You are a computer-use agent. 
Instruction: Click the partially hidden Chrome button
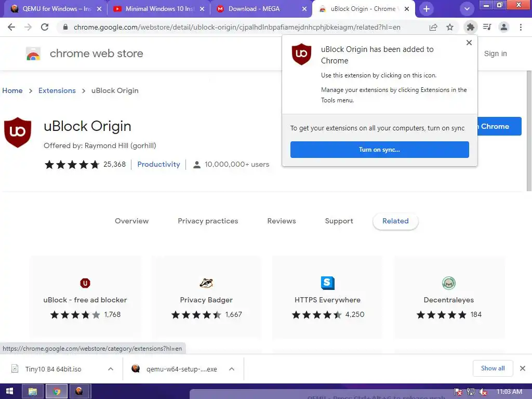499,126
